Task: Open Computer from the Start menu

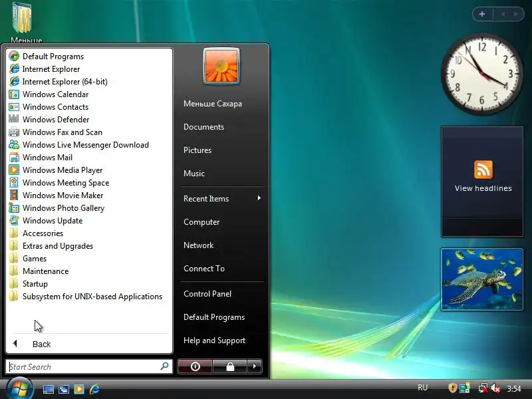Action: [x=201, y=222]
